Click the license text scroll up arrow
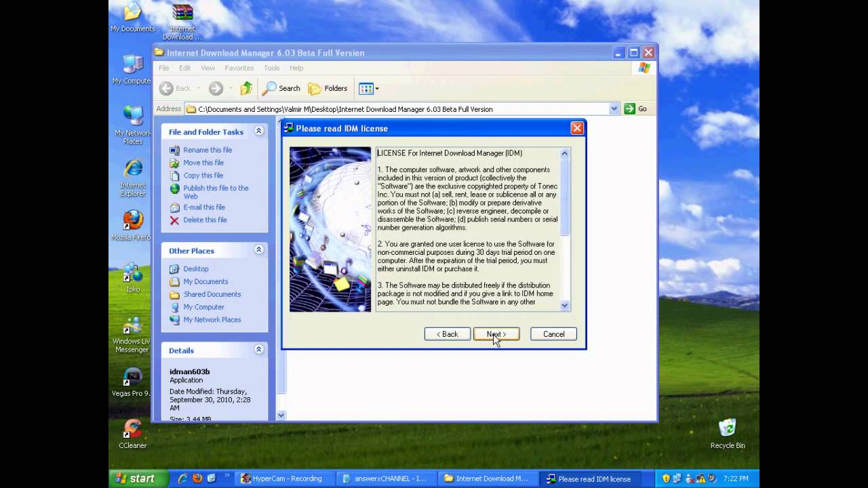This screenshot has width=868, height=488. [564, 153]
